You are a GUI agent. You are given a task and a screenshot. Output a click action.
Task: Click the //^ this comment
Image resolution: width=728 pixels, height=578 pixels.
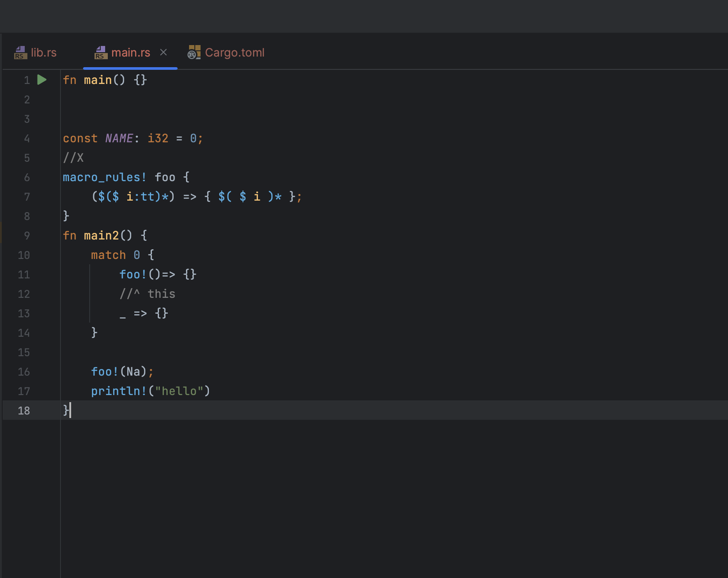[x=147, y=293]
